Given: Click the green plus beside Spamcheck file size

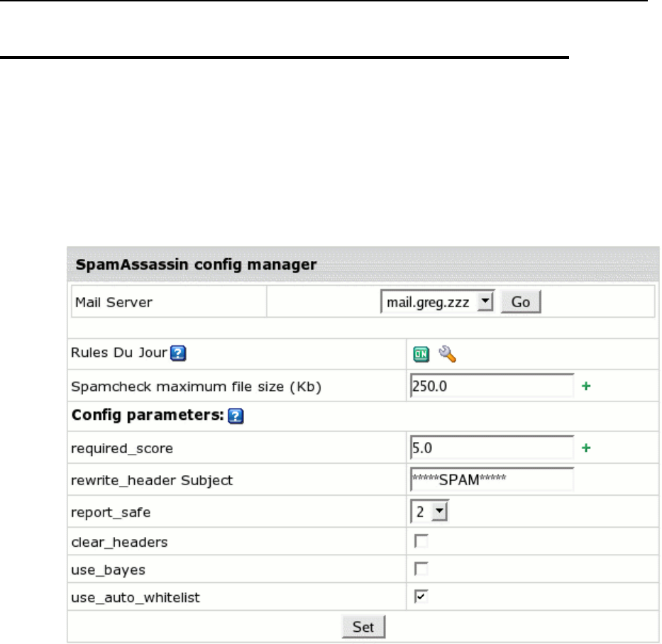Looking at the screenshot, I should click(x=586, y=387).
